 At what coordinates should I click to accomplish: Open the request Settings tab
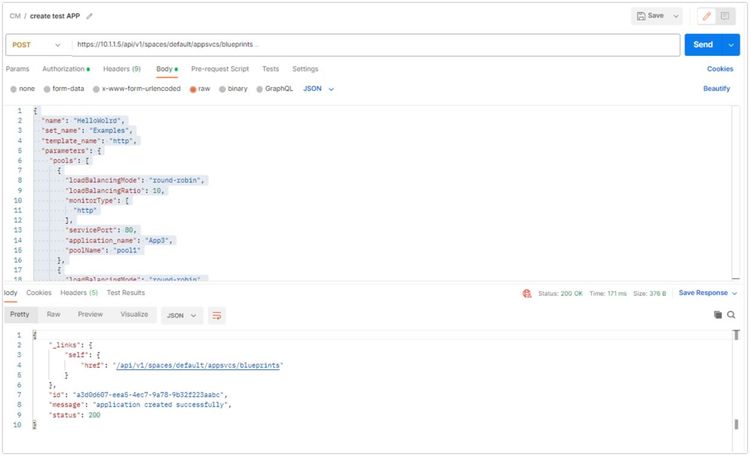tap(305, 69)
